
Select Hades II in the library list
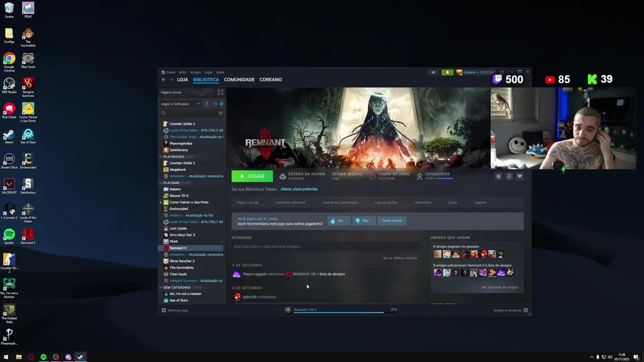pyautogui.click(x=191, y=215)
